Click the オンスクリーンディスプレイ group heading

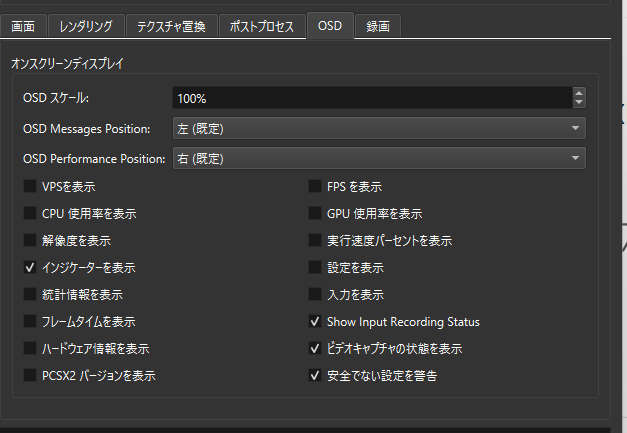pos(68,64)
